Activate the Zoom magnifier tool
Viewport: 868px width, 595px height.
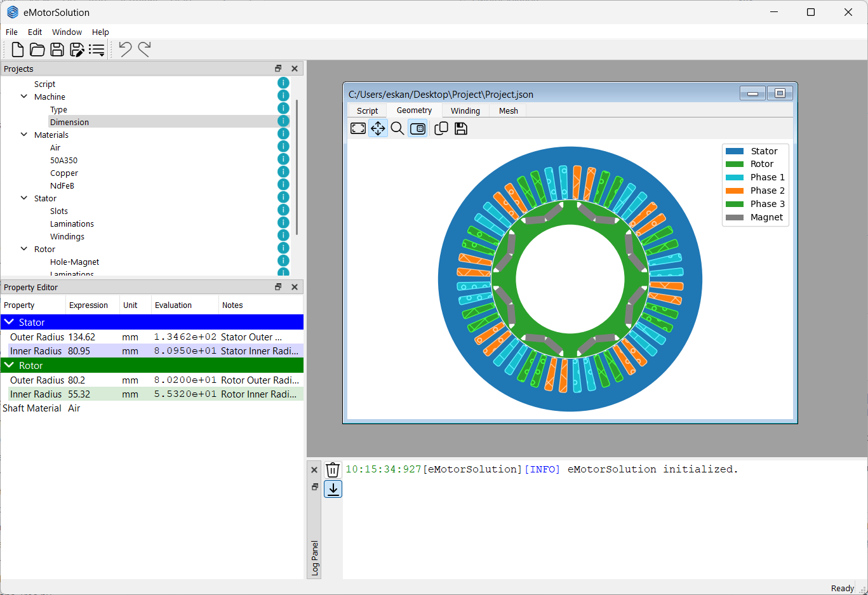click(397, 128)
